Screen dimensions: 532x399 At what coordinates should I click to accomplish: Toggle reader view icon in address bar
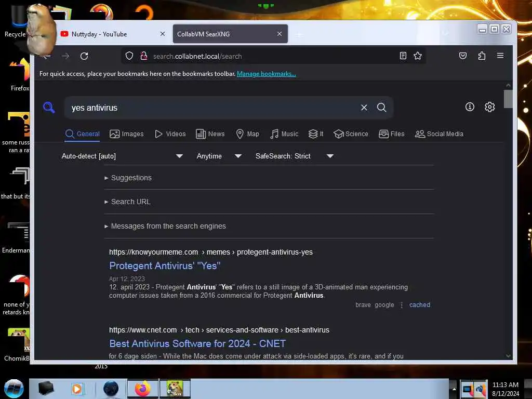click(x=403, y=56)
